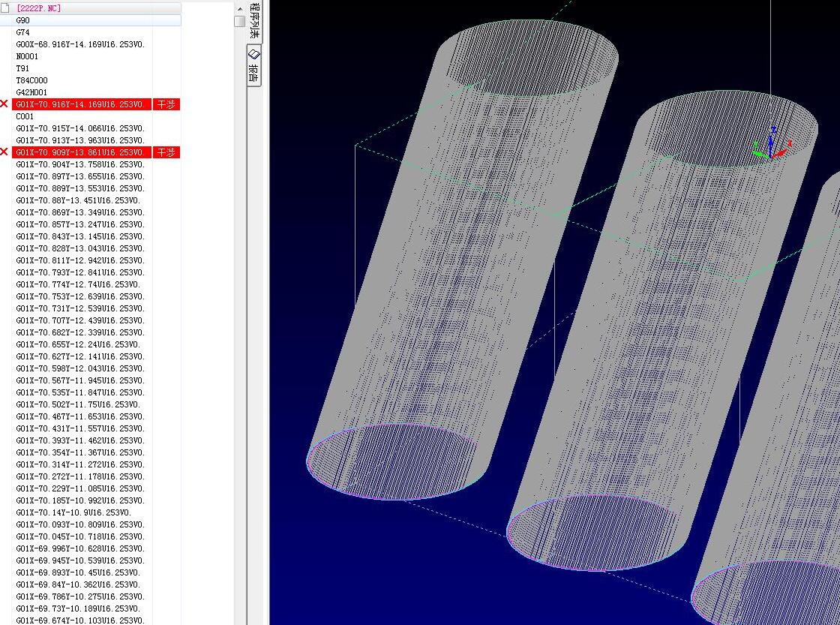The image size is (840, 625).
Task: Select the G01X-70.915Y-14.066 line
Action: point(80,128)
